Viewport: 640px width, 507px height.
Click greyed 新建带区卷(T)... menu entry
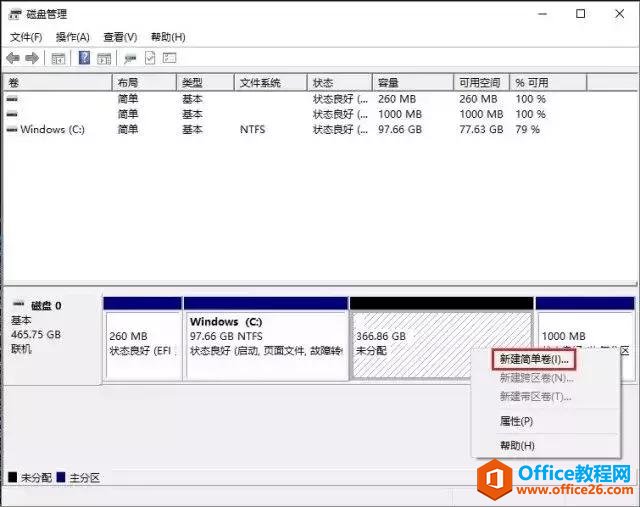(536, 396)
